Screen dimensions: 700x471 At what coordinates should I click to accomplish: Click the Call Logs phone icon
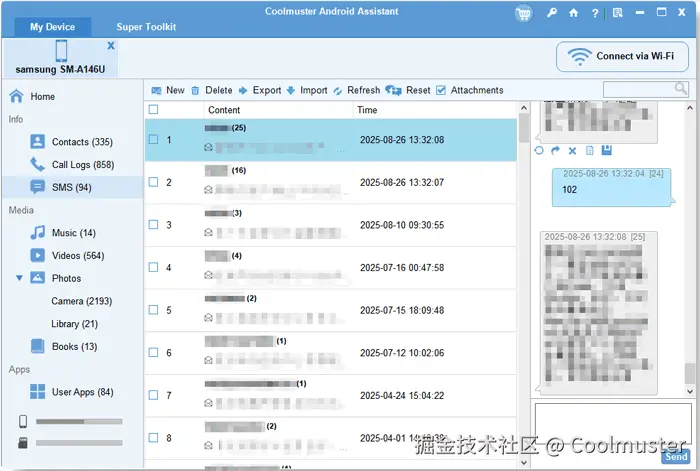(x=38, y=164)
